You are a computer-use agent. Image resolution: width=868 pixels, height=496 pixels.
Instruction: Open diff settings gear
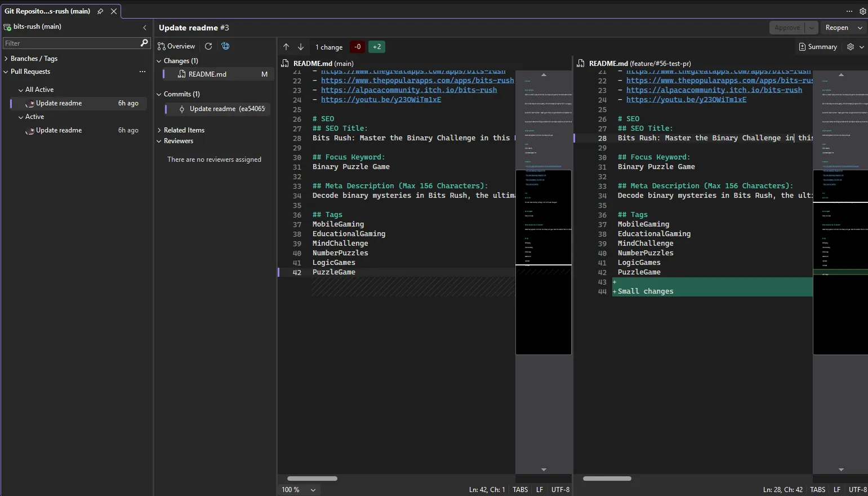point(851,47)
